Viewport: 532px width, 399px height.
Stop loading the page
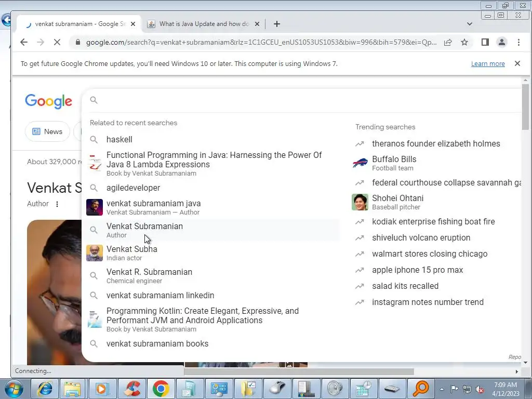point(57,42)
